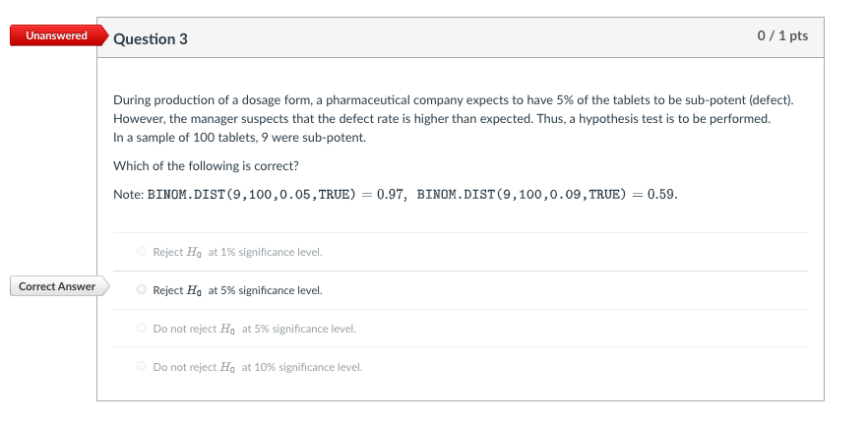868x426 pixels.
Task: Click the sentence starting 'During production of a dosage form'
Action: [x=453, y=100]
